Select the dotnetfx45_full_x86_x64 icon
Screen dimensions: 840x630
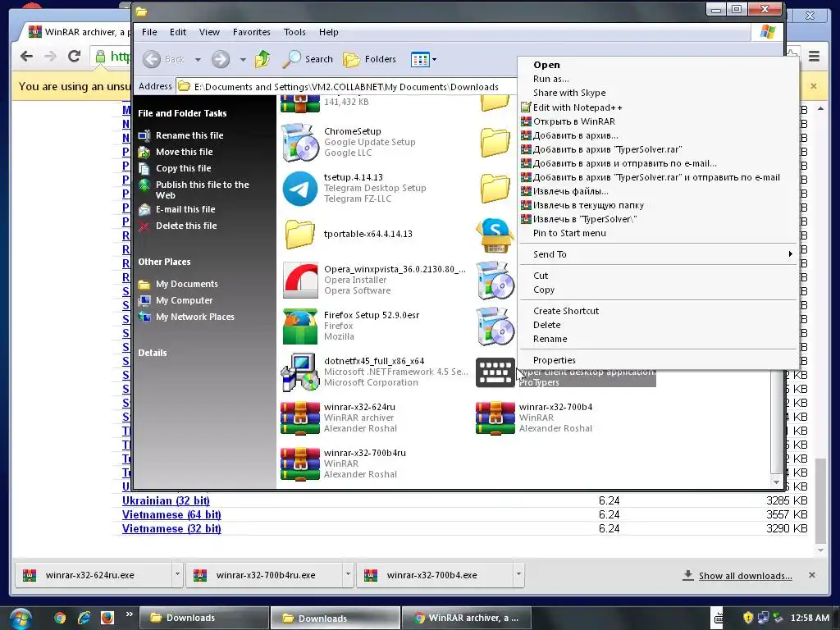click(x=300, y=372)
